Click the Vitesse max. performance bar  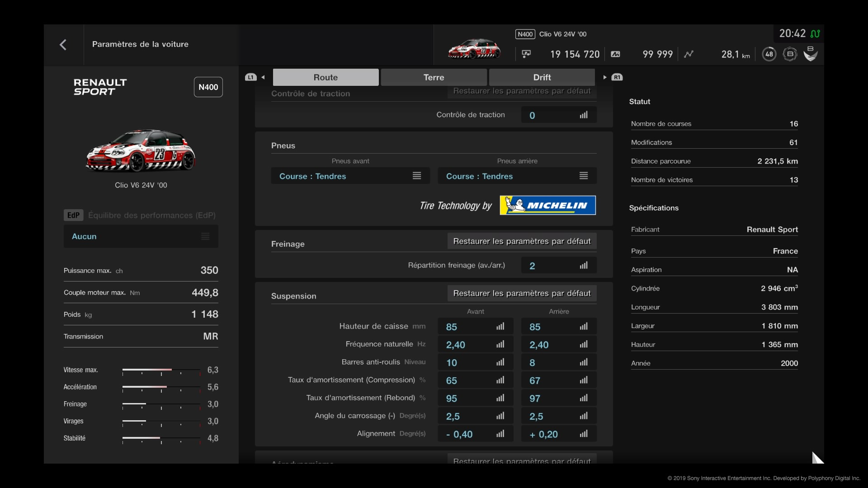coord(161,371)
